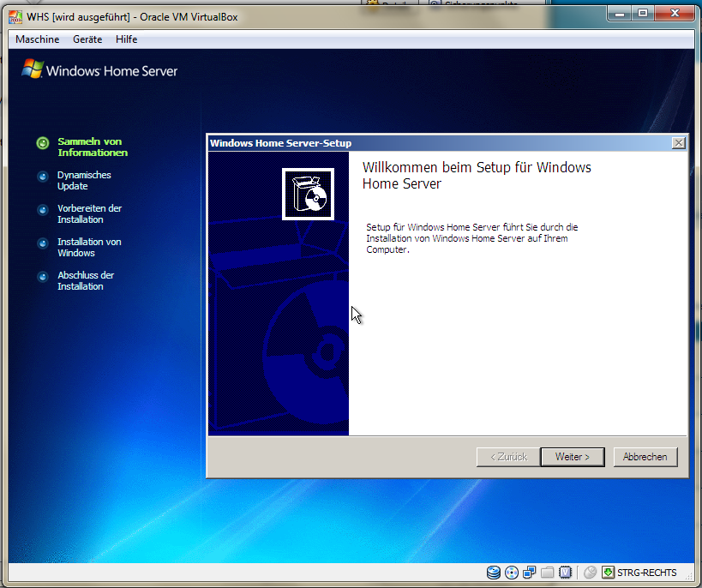Open the Geräte menu
The image size is (702, 588).
tap(87, 39)
